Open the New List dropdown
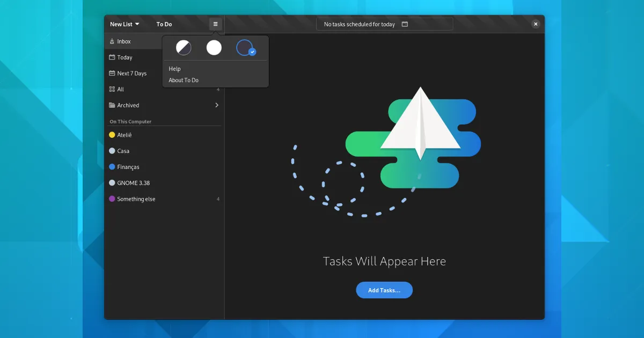 [125, 24]
